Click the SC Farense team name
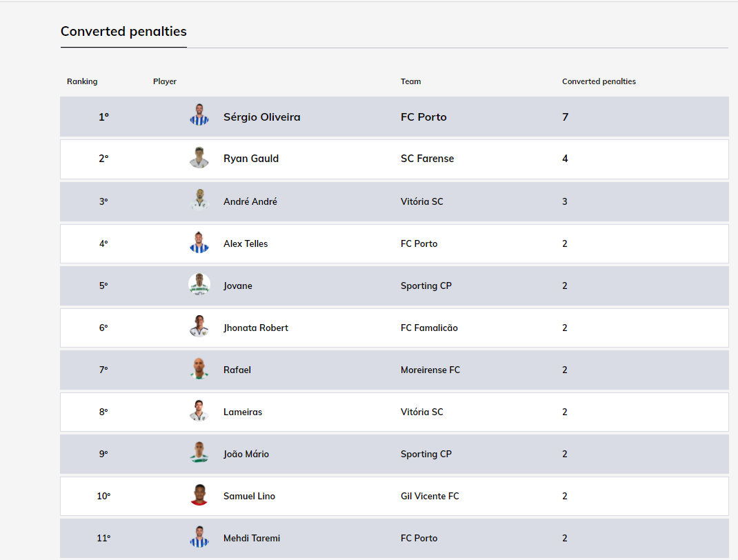 [x=427, y=159]
